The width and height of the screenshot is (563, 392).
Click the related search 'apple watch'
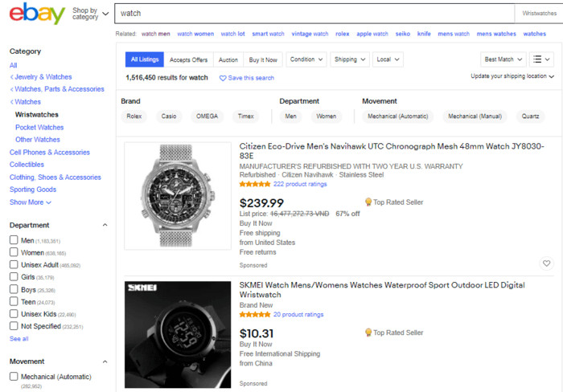coord(372,34)
